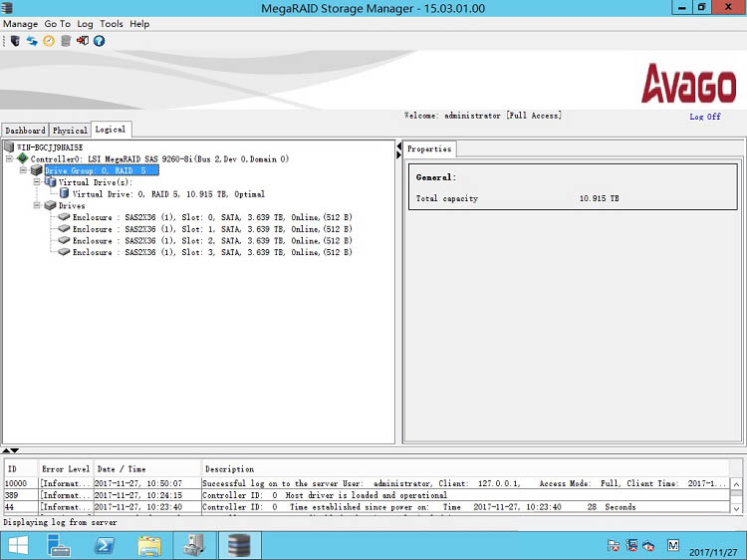
Task: Click the Description column header
Action: coord(465,469)
